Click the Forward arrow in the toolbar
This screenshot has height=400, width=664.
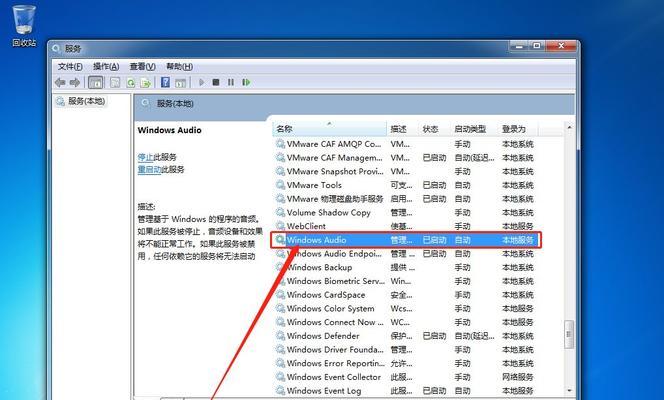click(75, 83)
